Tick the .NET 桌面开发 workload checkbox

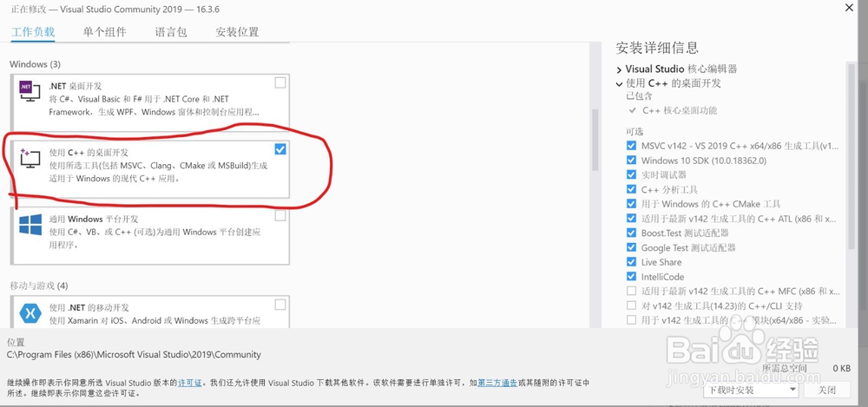pyautogui.click(x=280, y=83)
